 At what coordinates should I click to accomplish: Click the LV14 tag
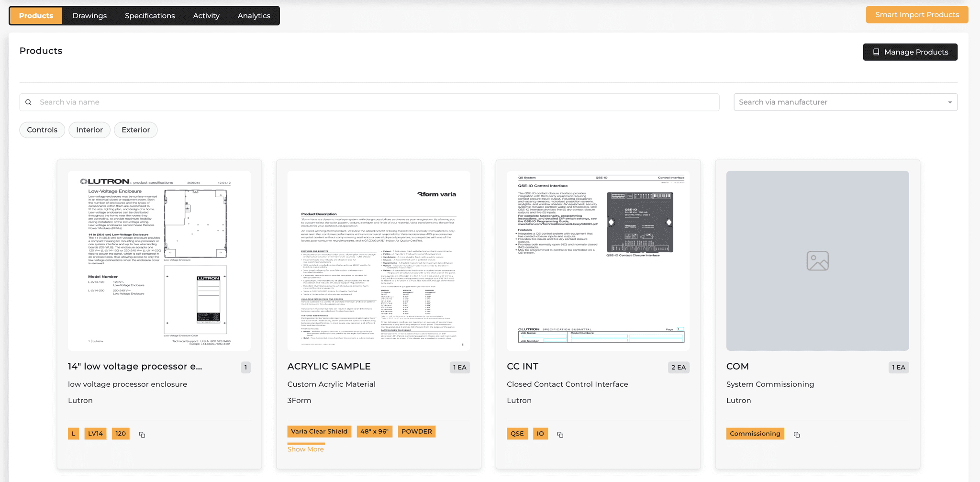click(x=95, y=434)
